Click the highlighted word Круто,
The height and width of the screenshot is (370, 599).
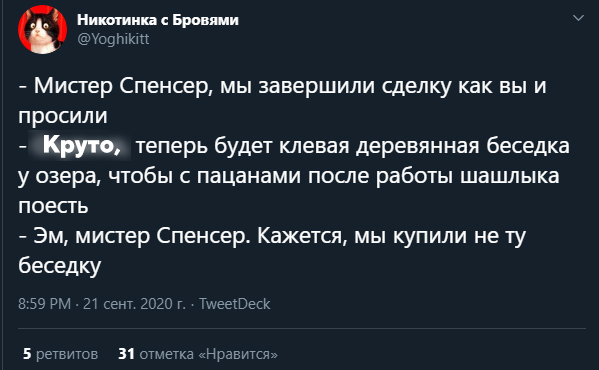click(79, 145)
